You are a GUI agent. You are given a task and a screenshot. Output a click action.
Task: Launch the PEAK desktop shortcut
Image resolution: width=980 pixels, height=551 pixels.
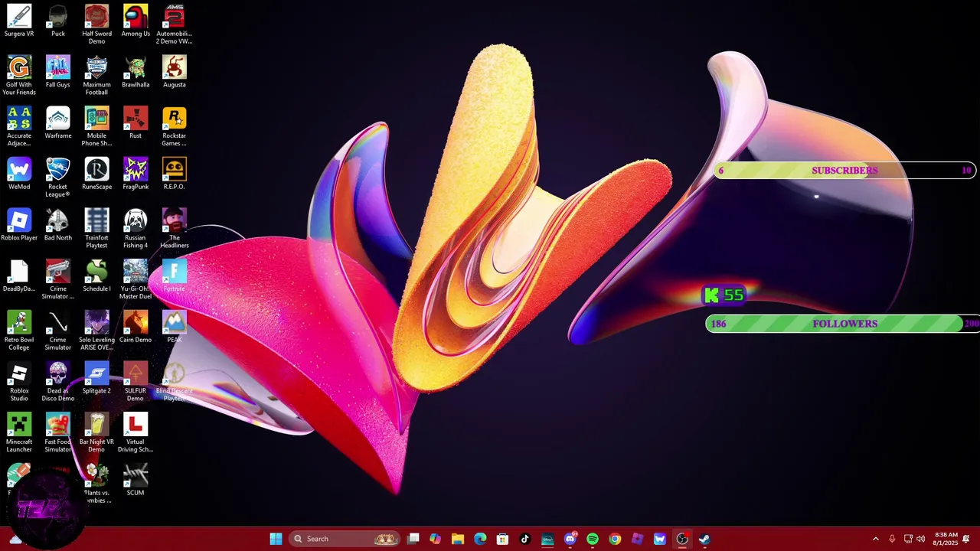tap(175, 327)
